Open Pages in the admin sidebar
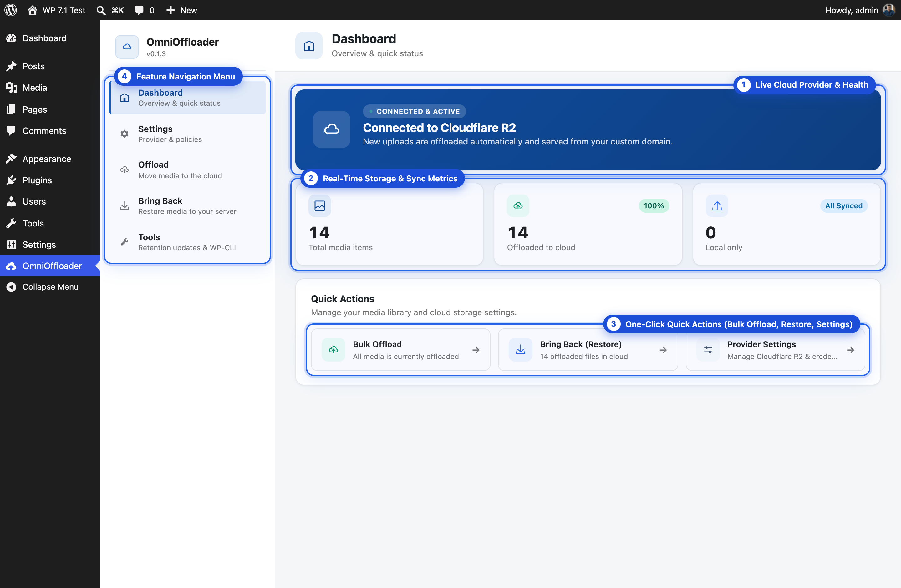901x588 pixels. 50,109
